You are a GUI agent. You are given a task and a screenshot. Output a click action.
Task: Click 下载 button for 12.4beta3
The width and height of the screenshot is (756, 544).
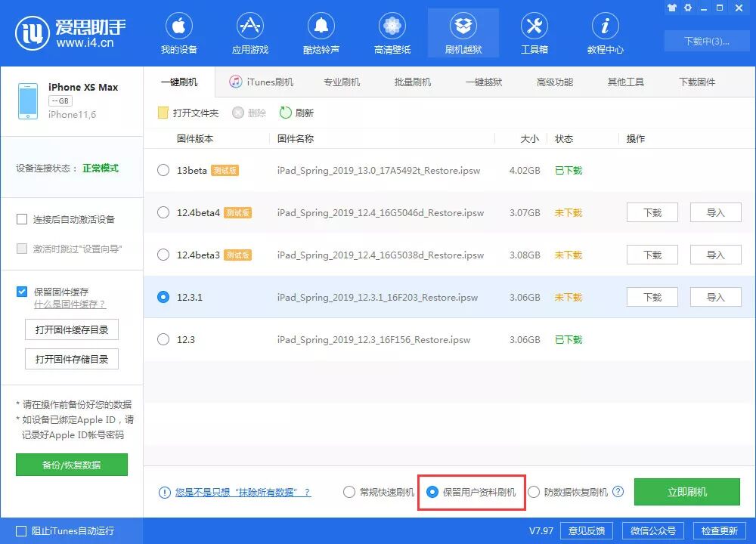click(652, 255)
